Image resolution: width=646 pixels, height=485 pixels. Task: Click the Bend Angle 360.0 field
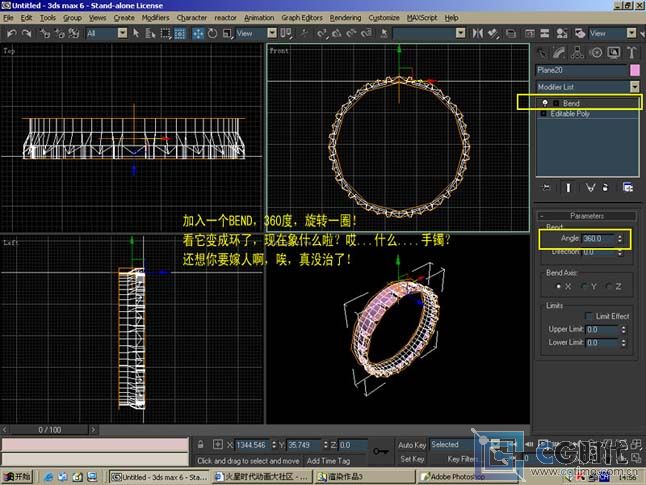pos(599,239)
